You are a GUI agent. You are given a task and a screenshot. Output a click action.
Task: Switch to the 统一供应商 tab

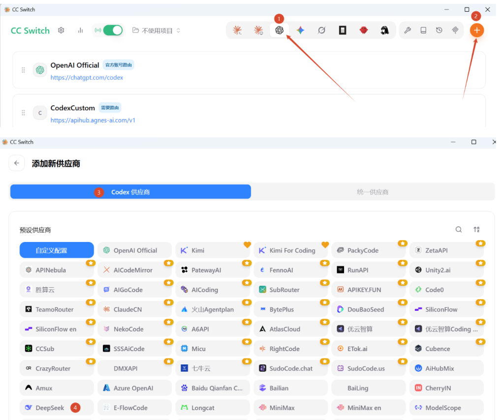coord(373,192)
